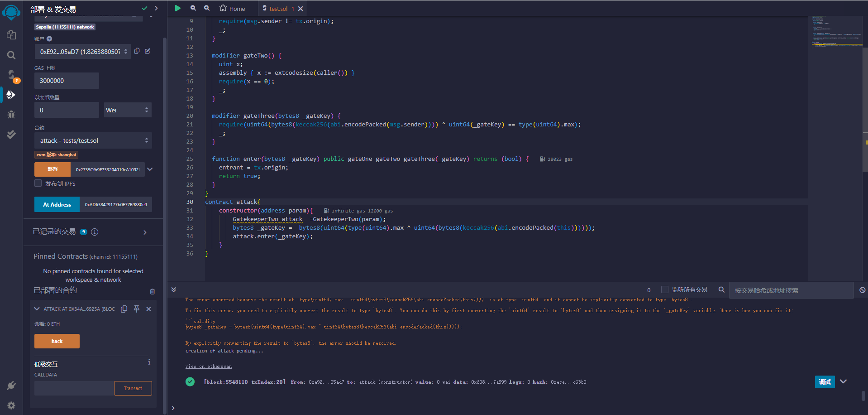The height and width of the screenshot is (415, 868).
Task: Expand deploy constructor parameters chevron
Action: [150, 169]
